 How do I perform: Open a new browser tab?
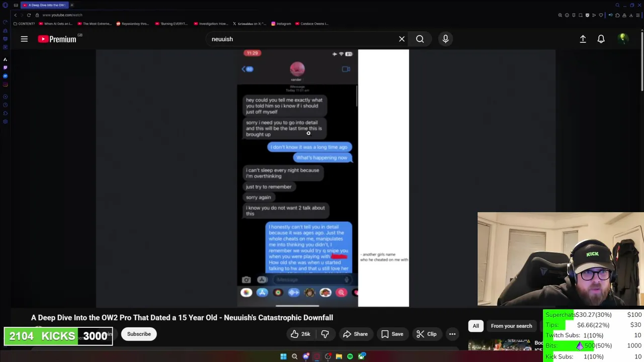point(71,5)
